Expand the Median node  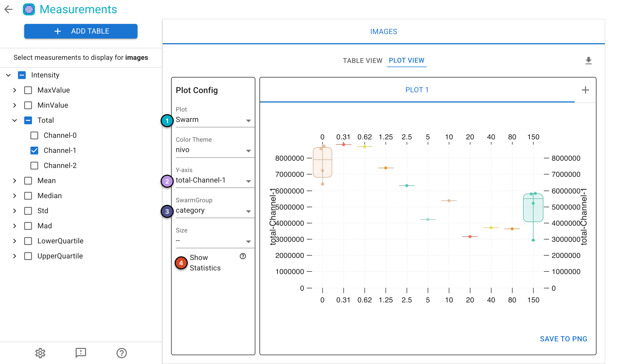click(15, 196)
